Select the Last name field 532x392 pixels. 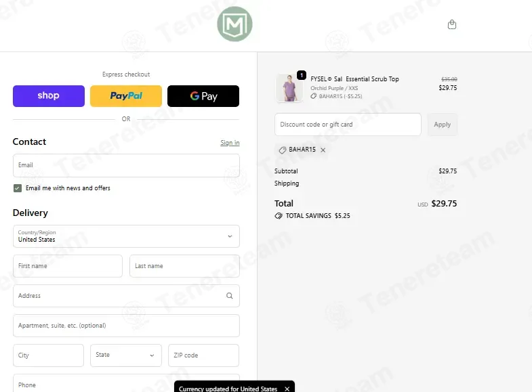click(184, 266)
